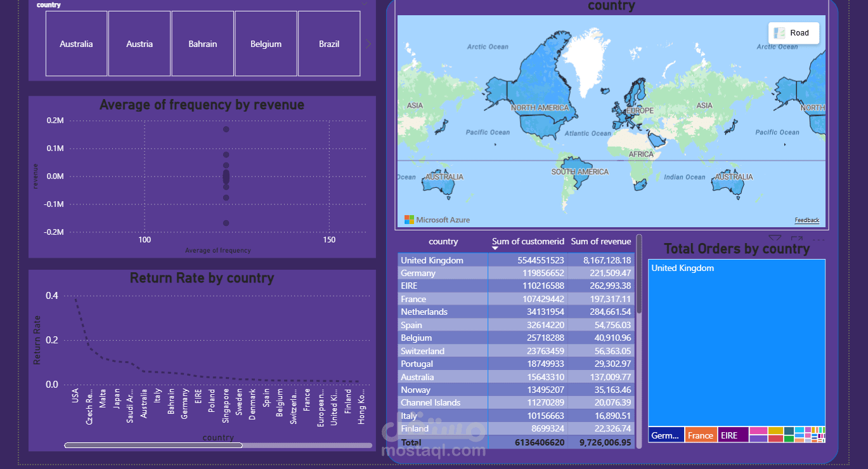Click Netherlands cell in country table
This screenshot has width=868, height=469.
point(443,312)
